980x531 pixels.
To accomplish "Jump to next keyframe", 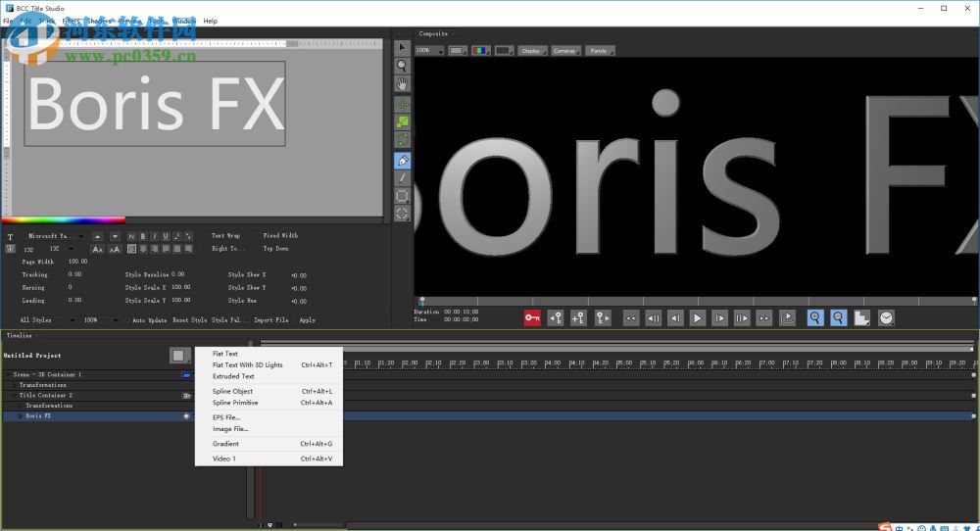I will point(602,318).
